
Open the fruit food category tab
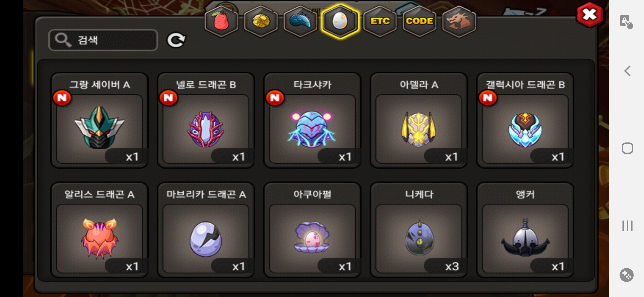click(x=221, y=21)
